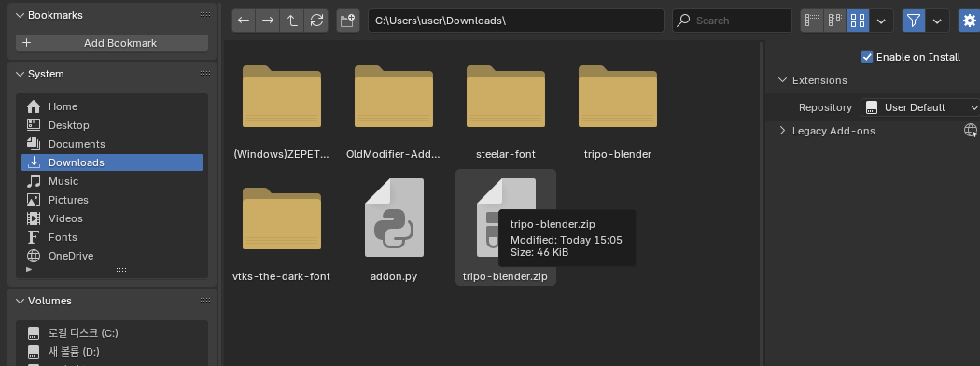Select Downloads in System list

coord(112,162)
